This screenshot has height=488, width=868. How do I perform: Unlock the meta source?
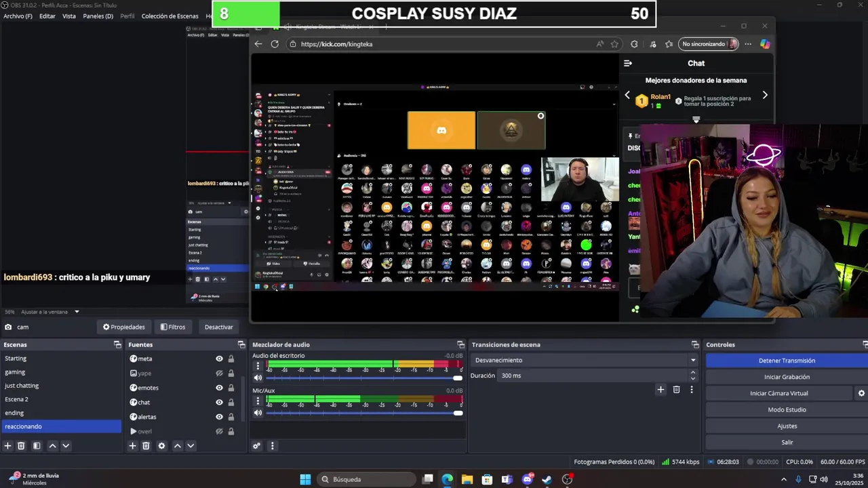coord(231,359)
